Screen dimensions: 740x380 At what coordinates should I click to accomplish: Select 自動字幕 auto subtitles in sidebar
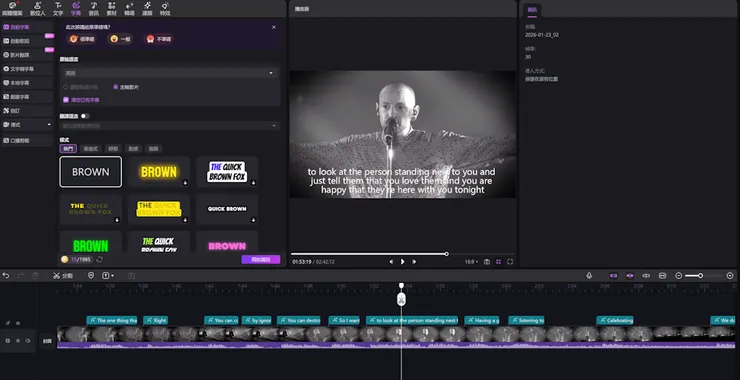coord(27,27)
